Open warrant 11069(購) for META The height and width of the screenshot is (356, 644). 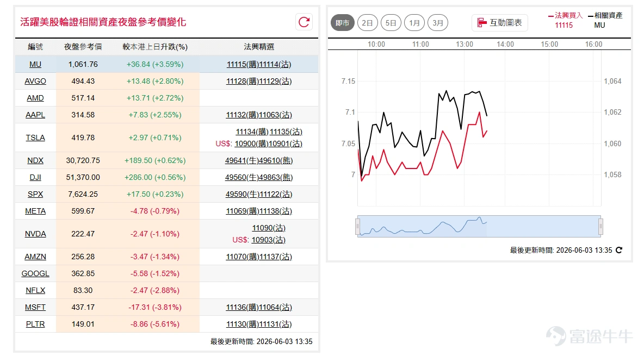243,211
